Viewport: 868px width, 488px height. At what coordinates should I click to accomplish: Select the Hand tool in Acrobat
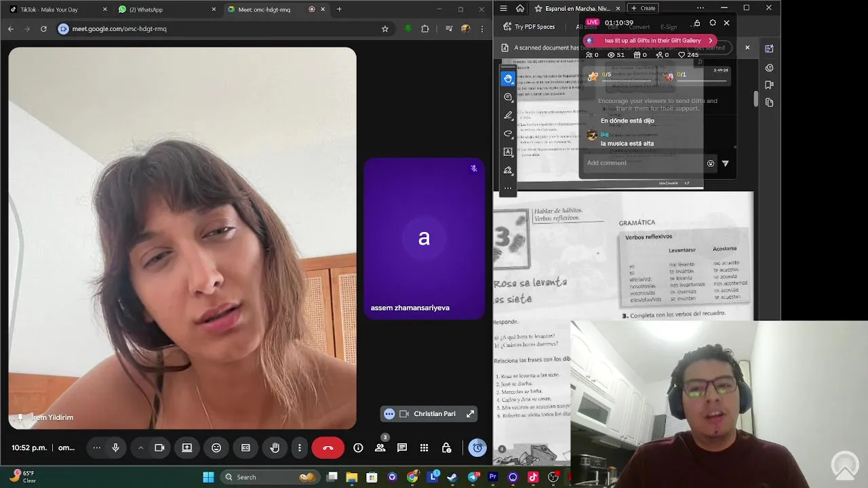point(508,79)
